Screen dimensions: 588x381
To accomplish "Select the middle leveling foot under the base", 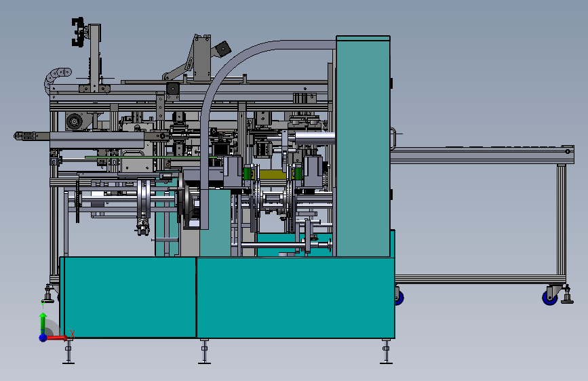I will pyautogui.click(x=204, y=351).
